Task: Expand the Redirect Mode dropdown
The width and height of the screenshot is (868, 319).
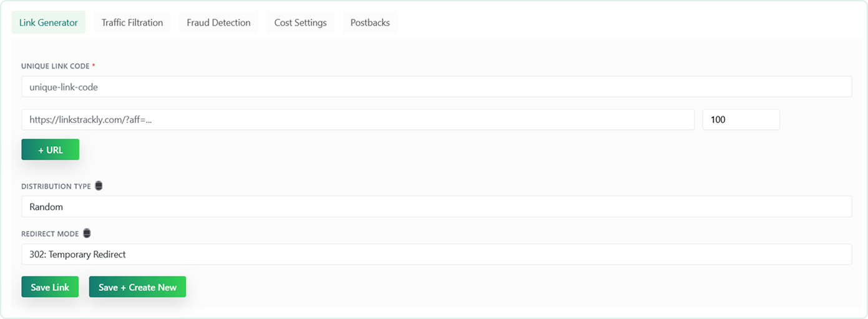Action: click(x=436, y=254)
